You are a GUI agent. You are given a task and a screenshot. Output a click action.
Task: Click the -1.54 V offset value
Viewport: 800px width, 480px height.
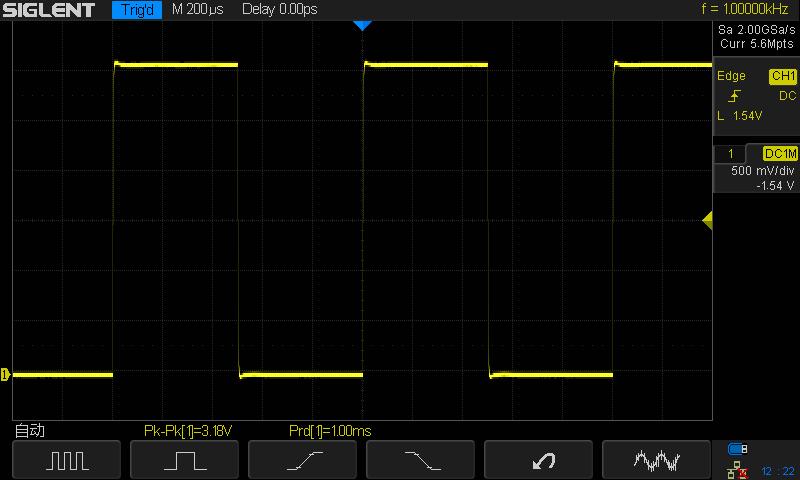tap(775, 186)
